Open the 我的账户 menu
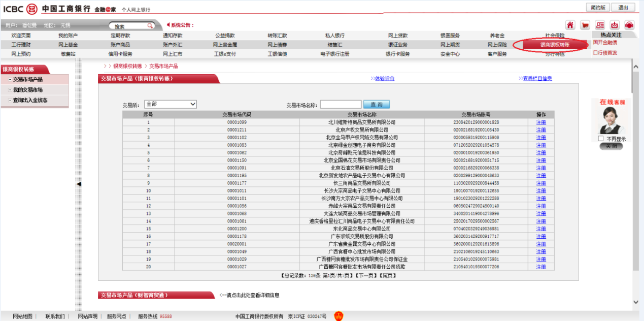644x321 pixels. click(68, 36)
